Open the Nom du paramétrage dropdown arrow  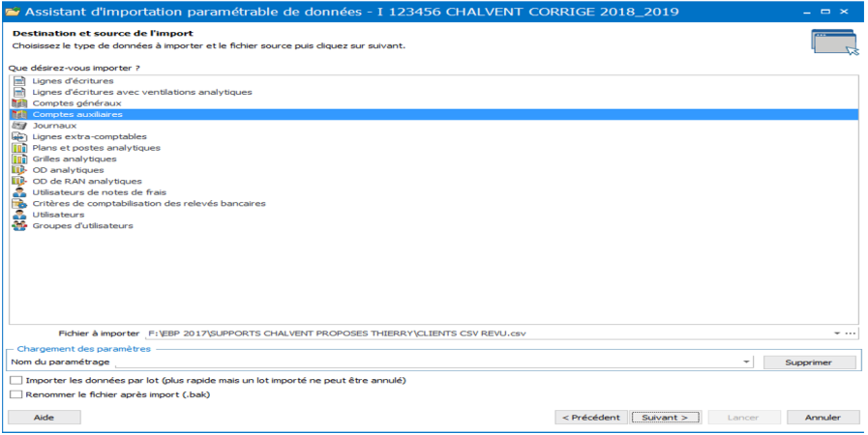tap(747, 362)
